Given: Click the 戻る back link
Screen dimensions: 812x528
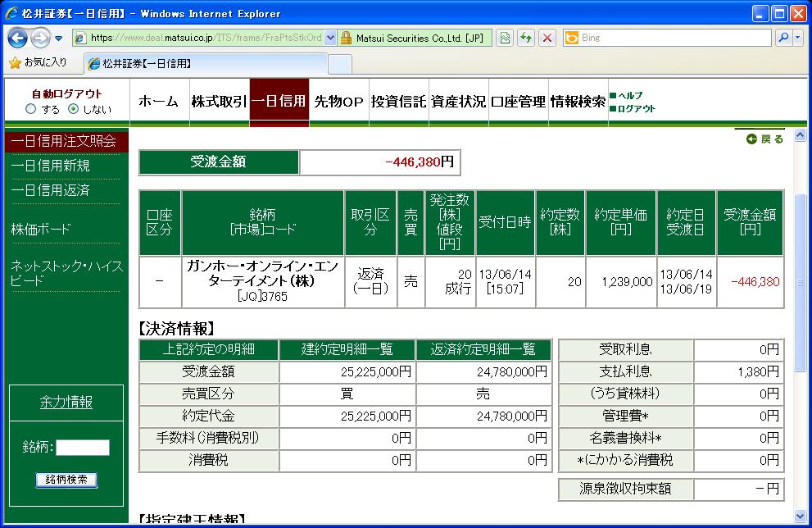Looking at the screenshot, I should pos(765,139).
